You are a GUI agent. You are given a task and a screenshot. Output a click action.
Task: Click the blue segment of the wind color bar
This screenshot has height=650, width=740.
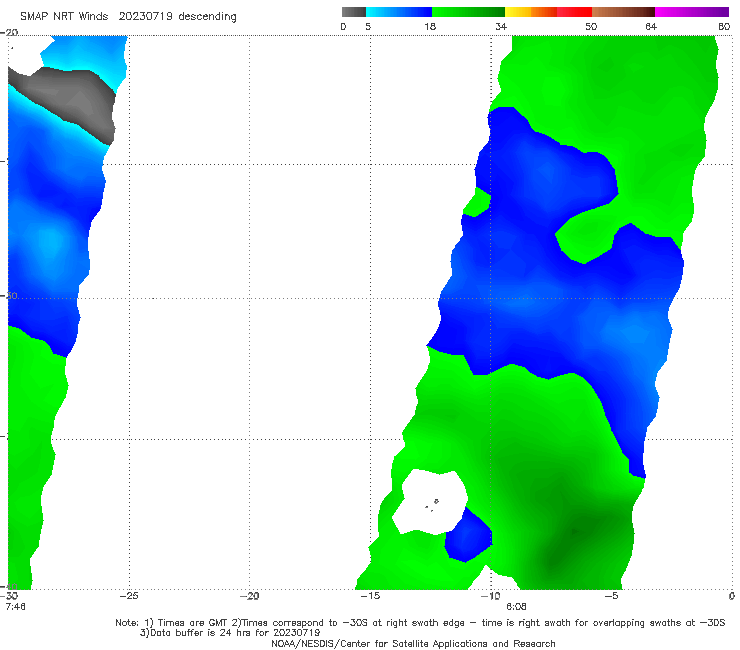[399, 12]
